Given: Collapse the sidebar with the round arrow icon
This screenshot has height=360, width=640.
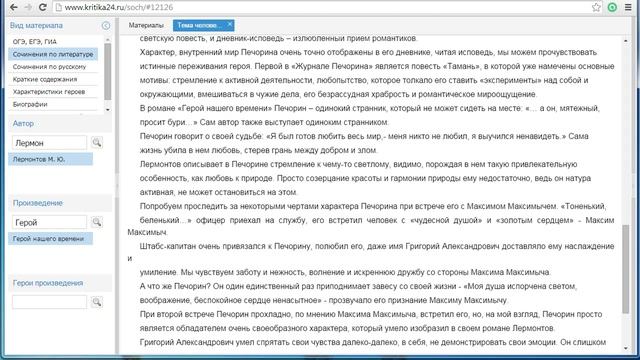Looking at the screenshot, I should [106, 26].
